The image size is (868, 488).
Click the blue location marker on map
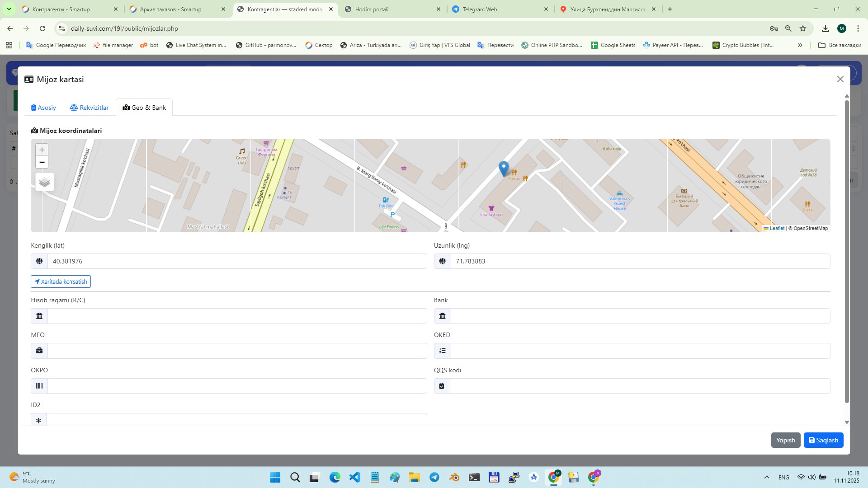503,168
